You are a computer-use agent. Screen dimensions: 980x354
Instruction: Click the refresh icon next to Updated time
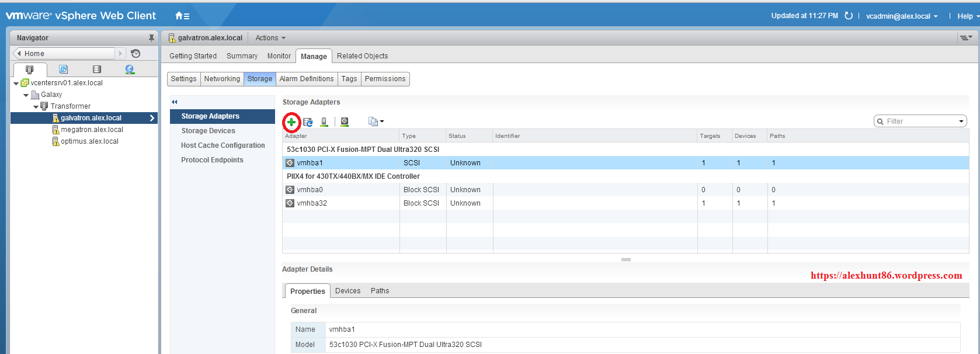point(849,16)
